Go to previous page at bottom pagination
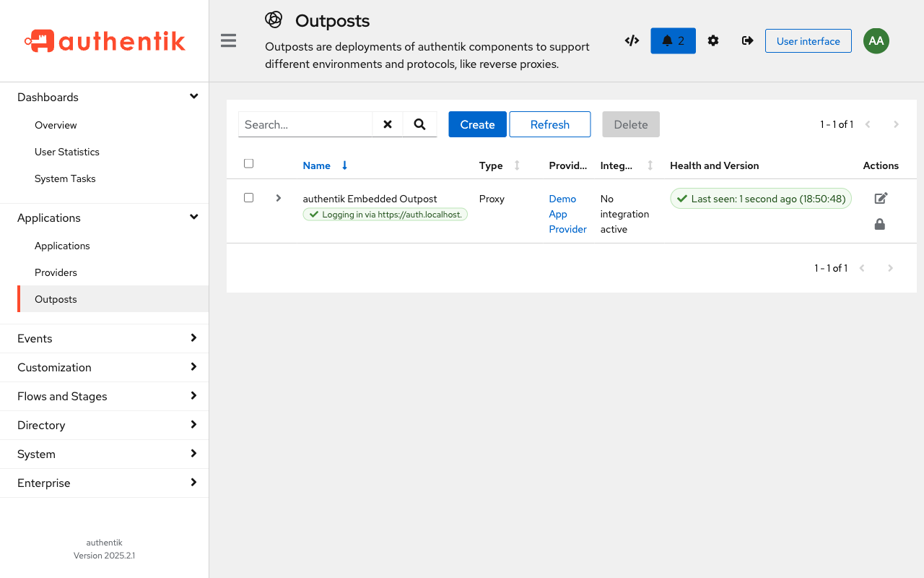Screen dimensions: 924x578 tap(862, 268)
